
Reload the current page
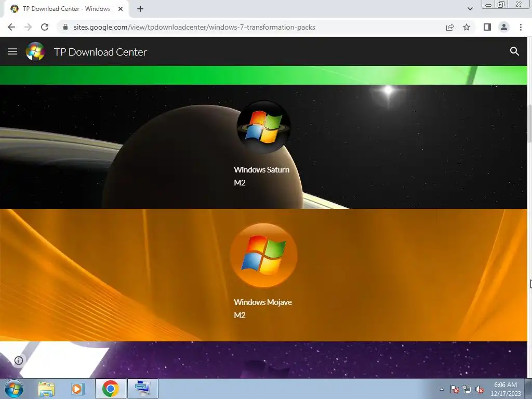tap(45, 27)
